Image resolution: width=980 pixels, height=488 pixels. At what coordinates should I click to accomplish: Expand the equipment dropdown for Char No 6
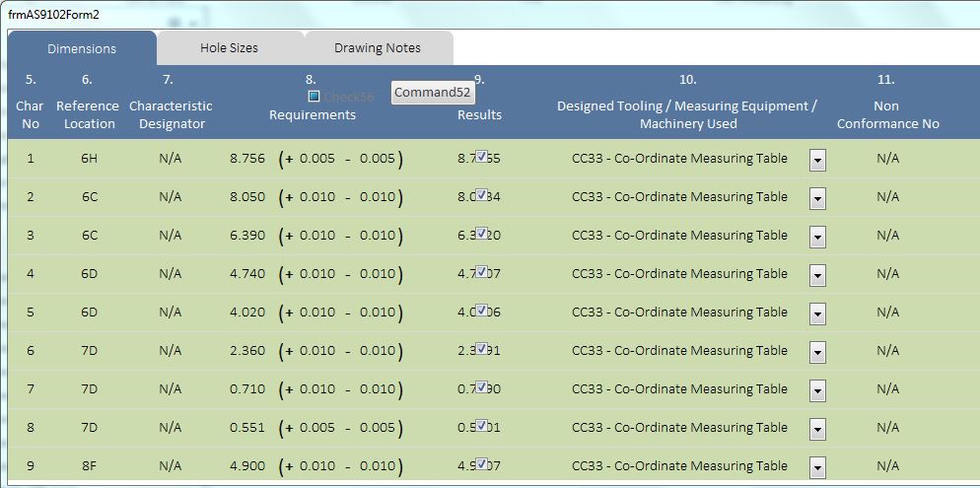(x=817, y=353)
